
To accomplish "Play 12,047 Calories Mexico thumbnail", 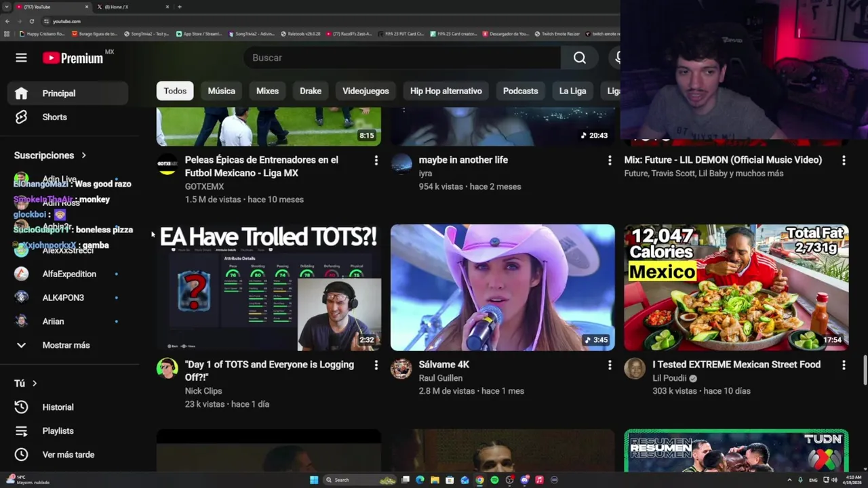I will click(x=736, y=287).
